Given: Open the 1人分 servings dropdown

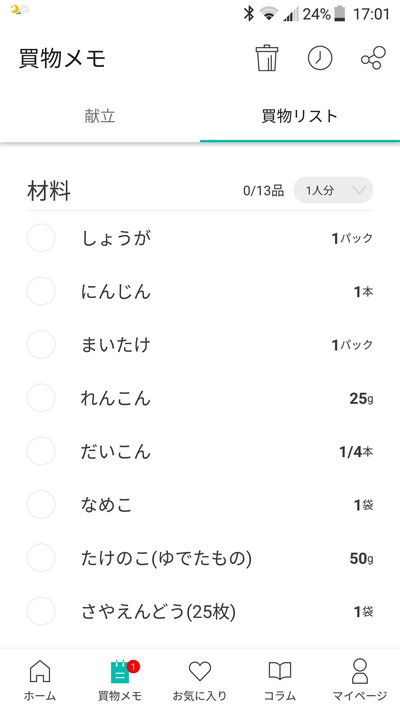Looking at the screenshot, I should pos(333,190).
